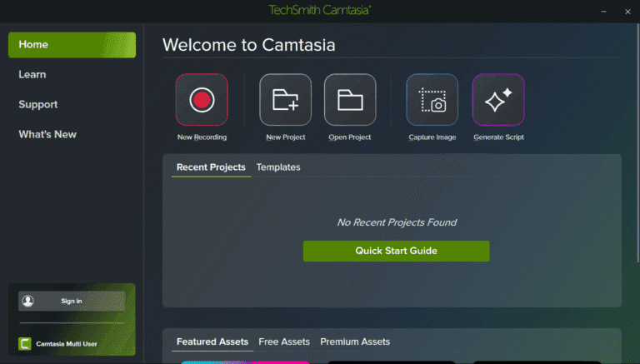Image resolution: width=640 pixels, height=364 pixels.
Task: Click the Open Project folder icon
Action: pos(350,100)
